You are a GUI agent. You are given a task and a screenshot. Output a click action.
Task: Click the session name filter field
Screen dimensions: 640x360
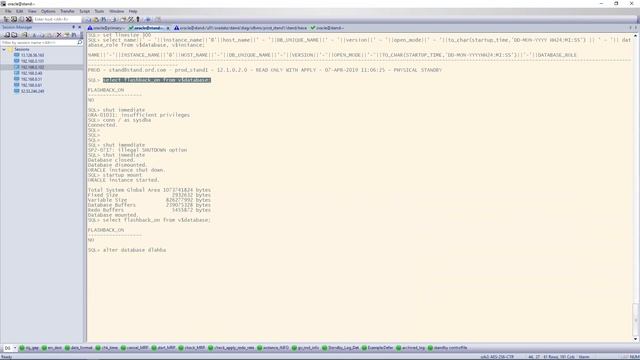coord(39,42)
